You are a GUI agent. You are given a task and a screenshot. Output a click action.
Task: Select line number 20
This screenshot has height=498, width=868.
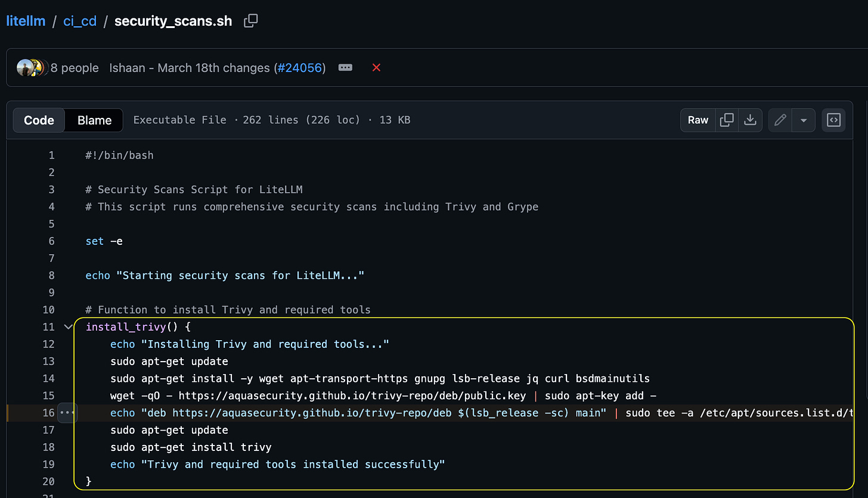click(x=48, y=481)
